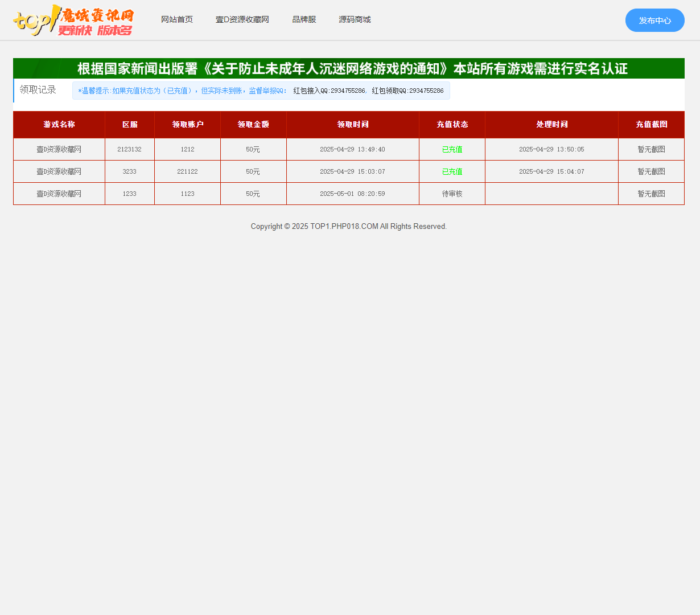This screenshot has height=615, width=700.
Task: Click 50元 in the 3233 row
Action: tap(253, 171)
